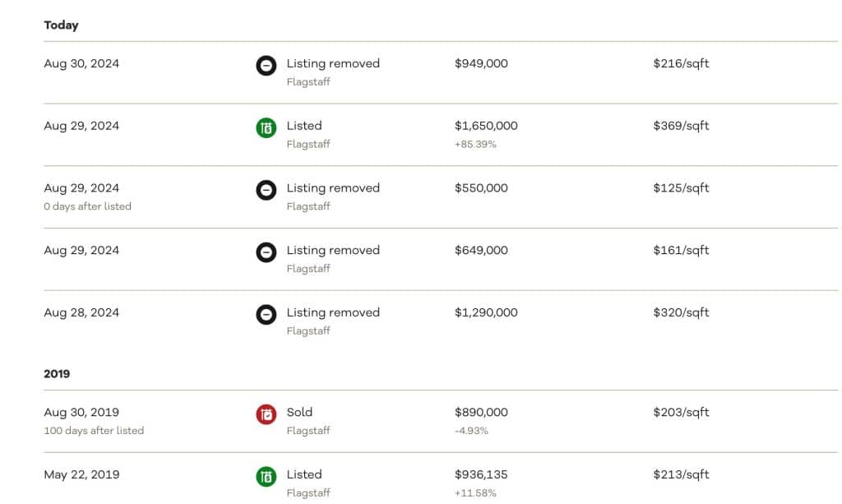The height and width of the screenshot is (504, 842).
Task: Click the +85.39% price change text
Action: (x=475, y=144)
